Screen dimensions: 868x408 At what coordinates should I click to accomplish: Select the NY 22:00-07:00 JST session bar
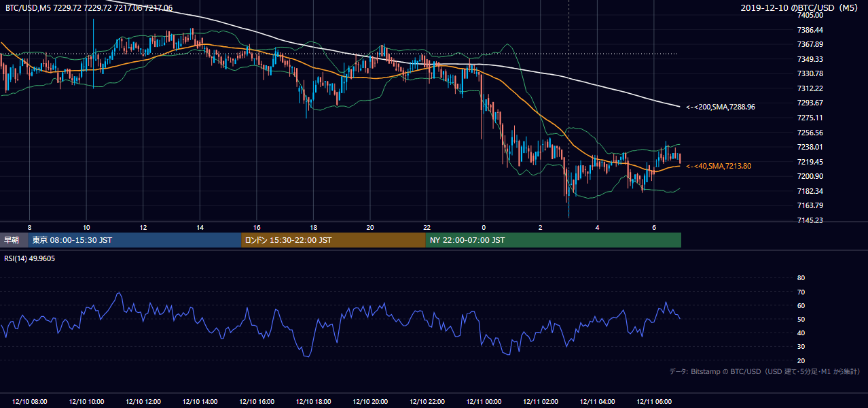click(554, 240)
